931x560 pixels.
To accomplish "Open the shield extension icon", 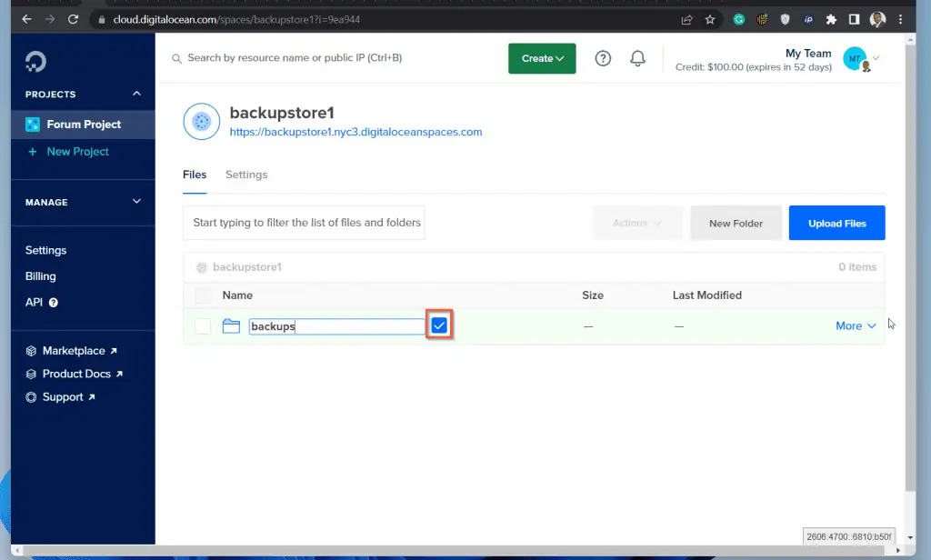I will coord(785,20).
